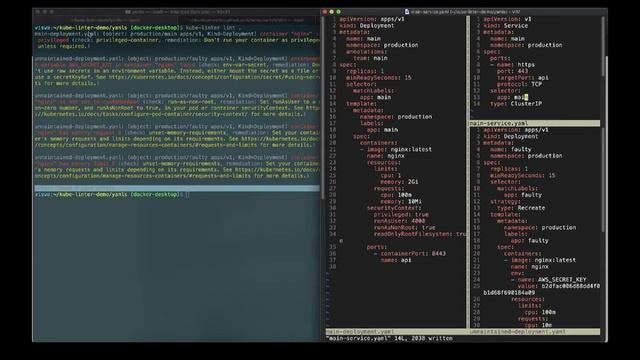Viewport: 640px width, 360px height.
Task: Click the "port: 443" line
Action: [x=512, y=71]
